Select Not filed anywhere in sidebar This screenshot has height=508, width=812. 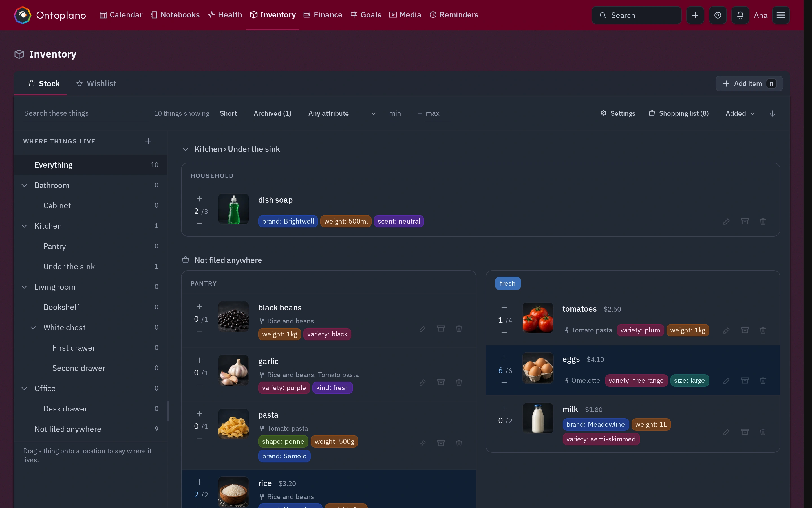coord(91,429)
